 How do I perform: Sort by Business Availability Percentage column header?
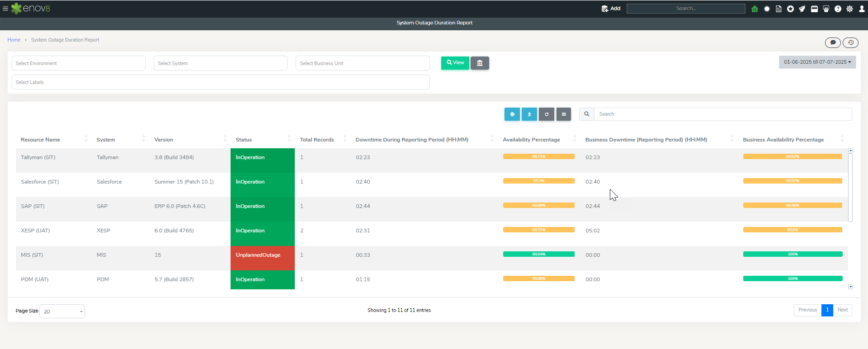[x=793, y=140]
